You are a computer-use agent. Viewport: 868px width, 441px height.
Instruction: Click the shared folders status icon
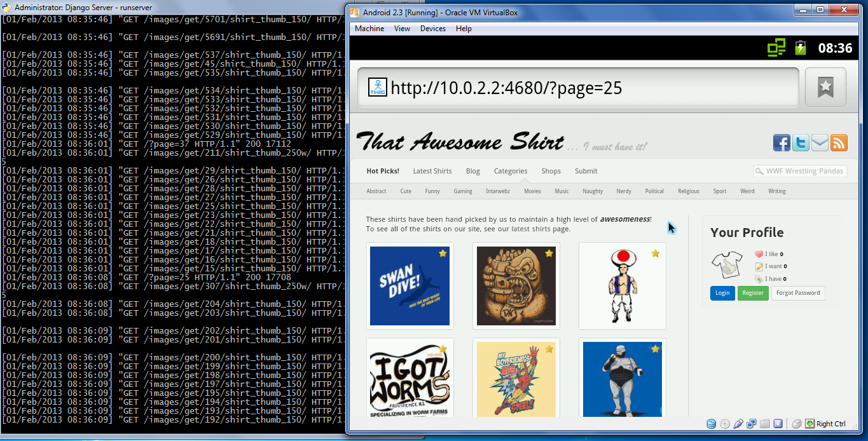pos(765,424)
